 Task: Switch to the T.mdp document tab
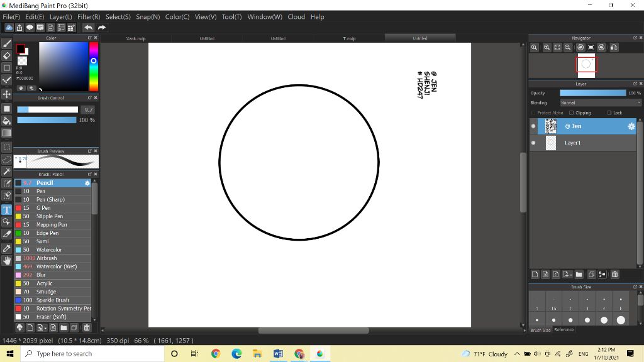[x=349, y=38]
